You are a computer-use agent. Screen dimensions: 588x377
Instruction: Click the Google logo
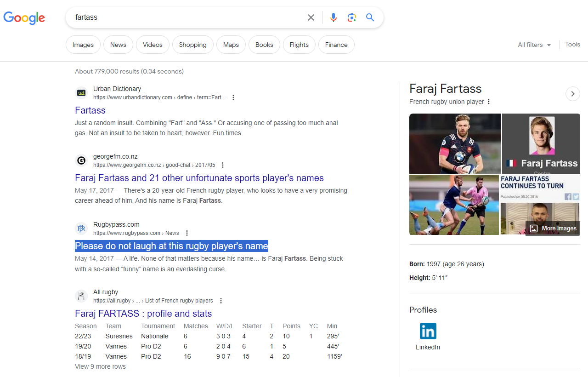[24, 17]
